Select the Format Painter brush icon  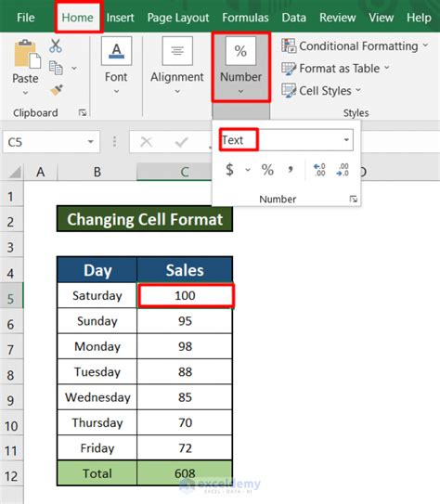[x=57, y=90]
